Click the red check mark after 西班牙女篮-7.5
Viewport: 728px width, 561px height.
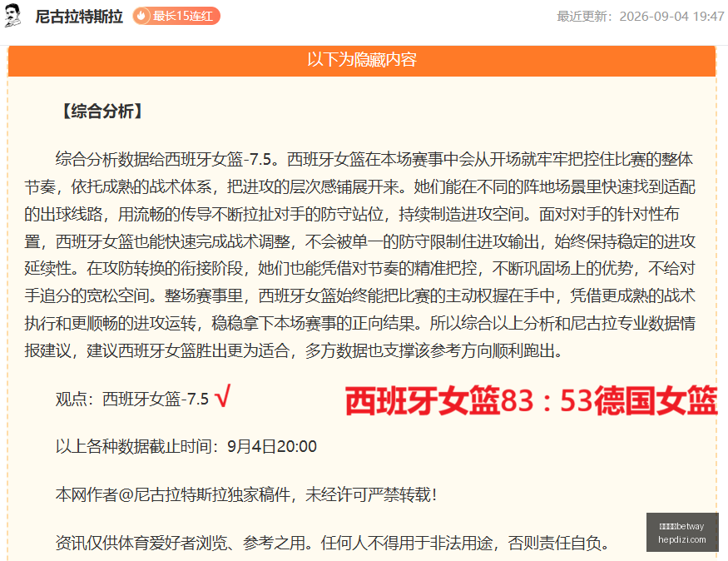point(223,396)
